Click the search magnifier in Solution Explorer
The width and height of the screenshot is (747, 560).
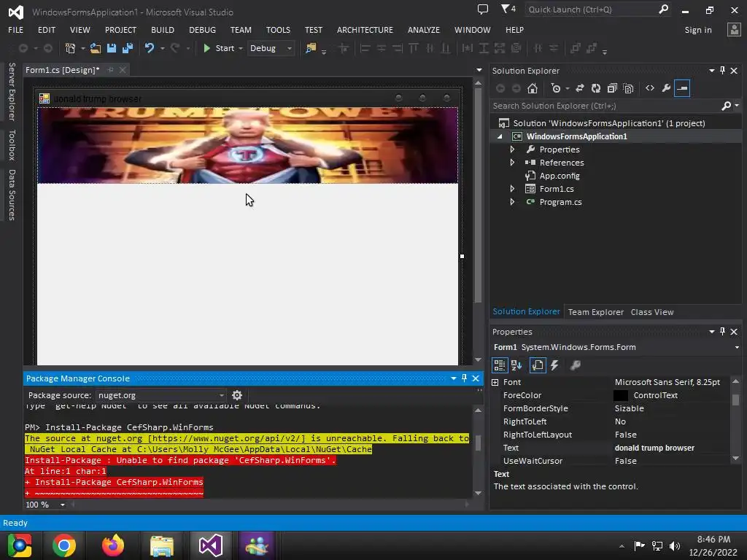[x=726, y=106]
